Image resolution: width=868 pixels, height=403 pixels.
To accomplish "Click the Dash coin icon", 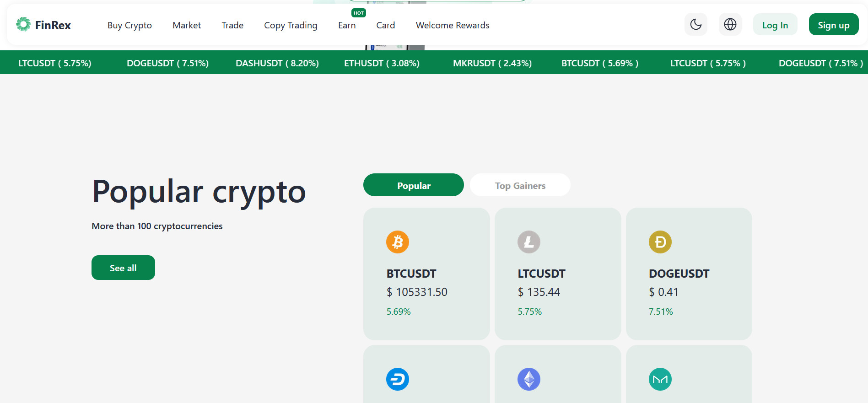I will point(398,379).
